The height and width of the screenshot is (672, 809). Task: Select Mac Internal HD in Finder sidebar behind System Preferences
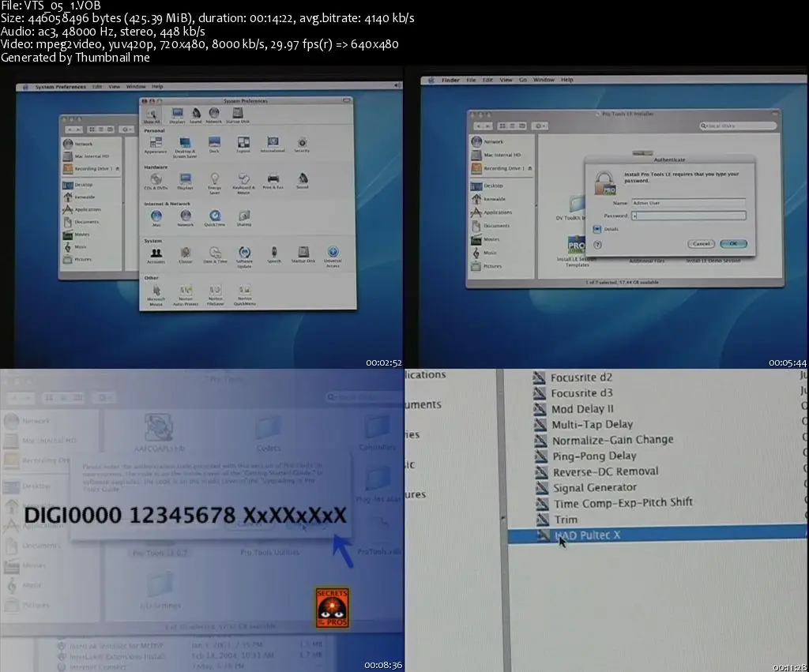86,156
